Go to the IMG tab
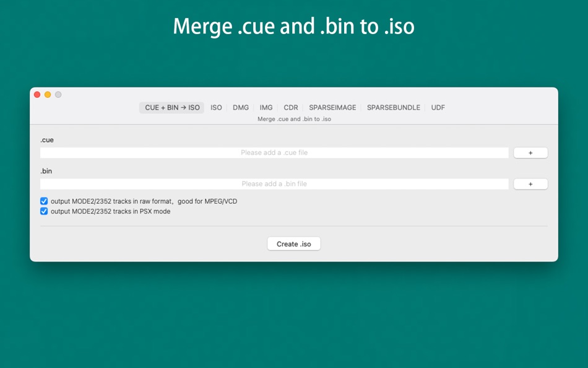 (x=266, y=108)
